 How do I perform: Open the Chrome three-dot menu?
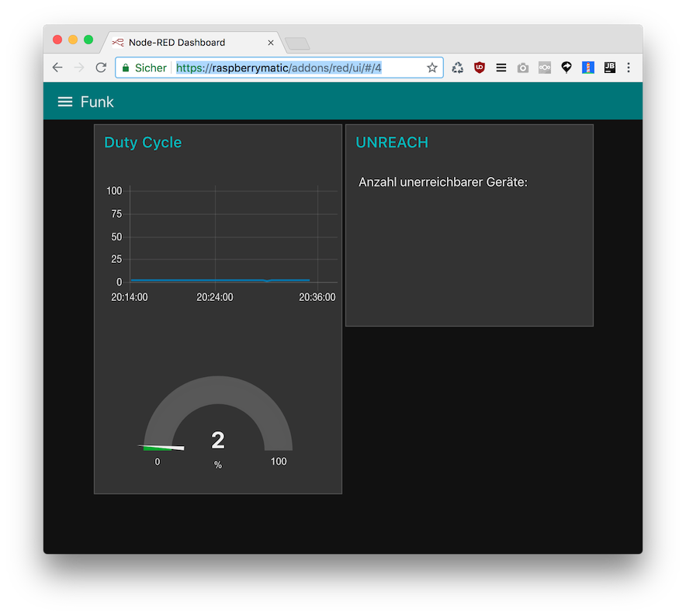[629, 67]
